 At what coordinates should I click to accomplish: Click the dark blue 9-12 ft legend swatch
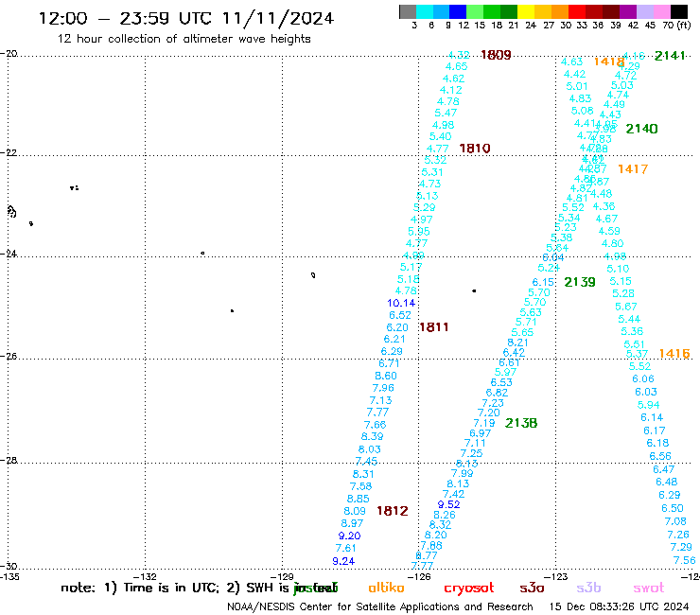tap(458, 11)
